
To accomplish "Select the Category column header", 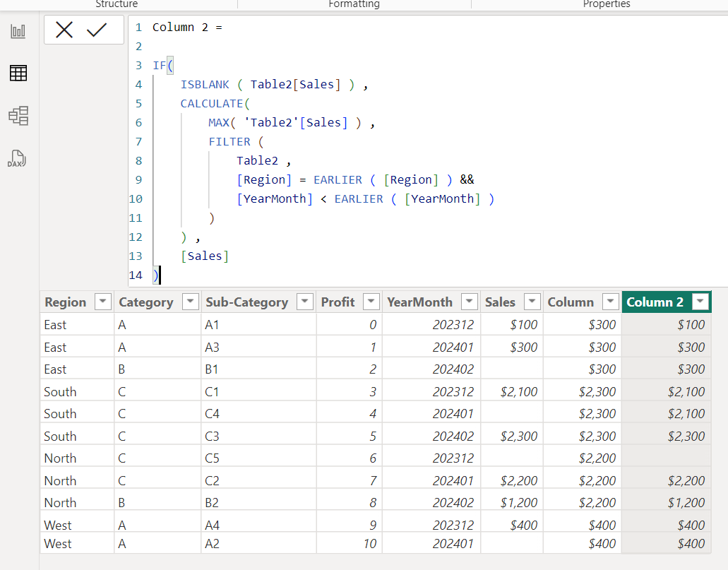I will pos(145,302).
